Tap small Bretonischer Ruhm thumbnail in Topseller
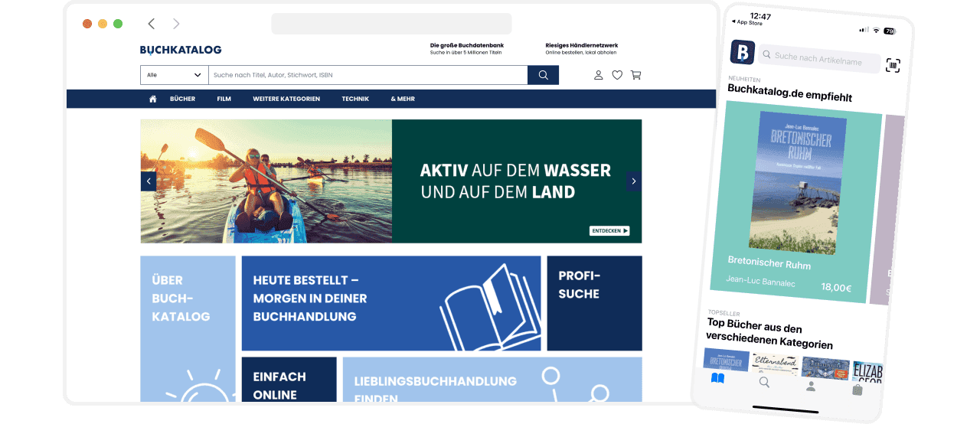The height and width of the screenshot is (424, 980). pyautogui.click(x=727, y=359)
